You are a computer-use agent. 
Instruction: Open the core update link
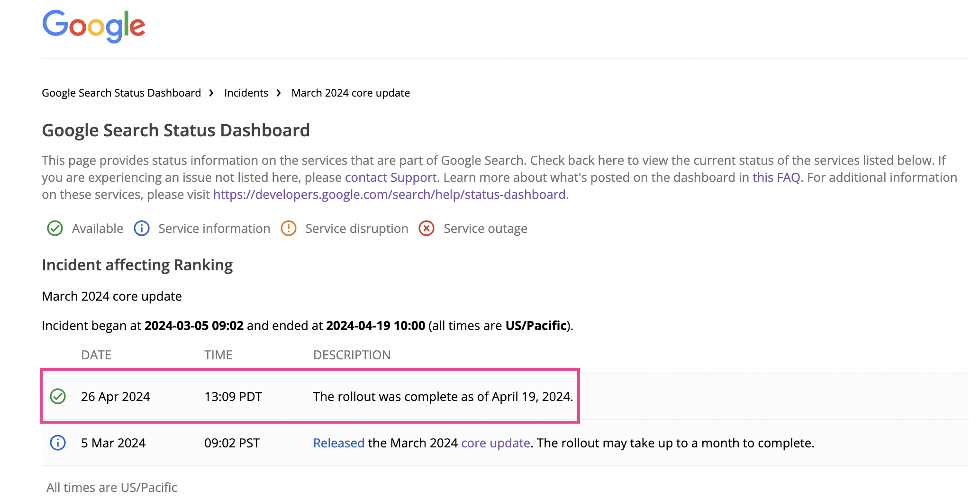point(495,443)
